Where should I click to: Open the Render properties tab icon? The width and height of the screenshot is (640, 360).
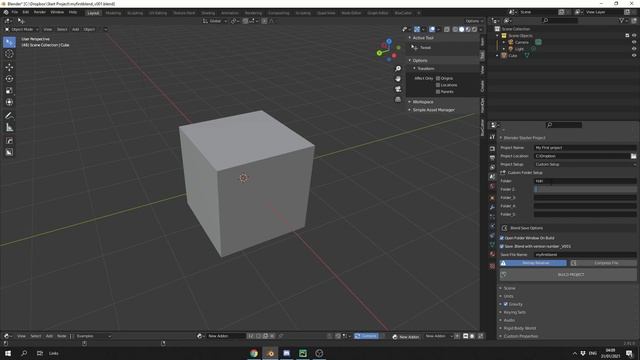point(492,148)
